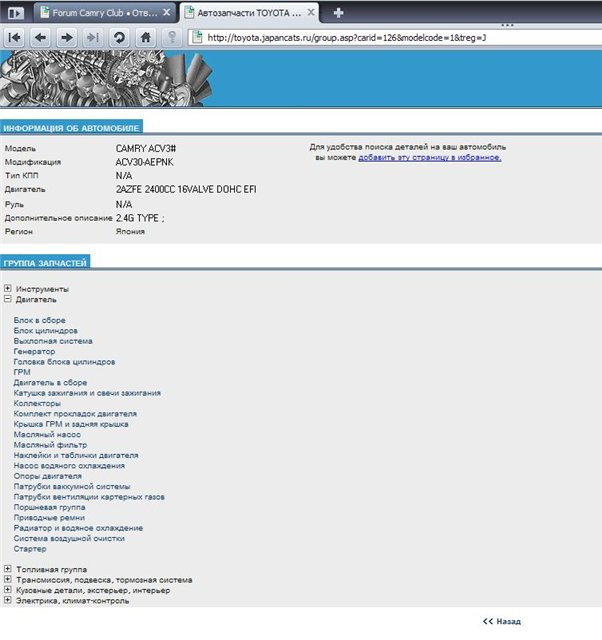This screenshot has height=640, width=602.
Task: Open Насос водяного охлаждения link
Action: click(69, 466)
